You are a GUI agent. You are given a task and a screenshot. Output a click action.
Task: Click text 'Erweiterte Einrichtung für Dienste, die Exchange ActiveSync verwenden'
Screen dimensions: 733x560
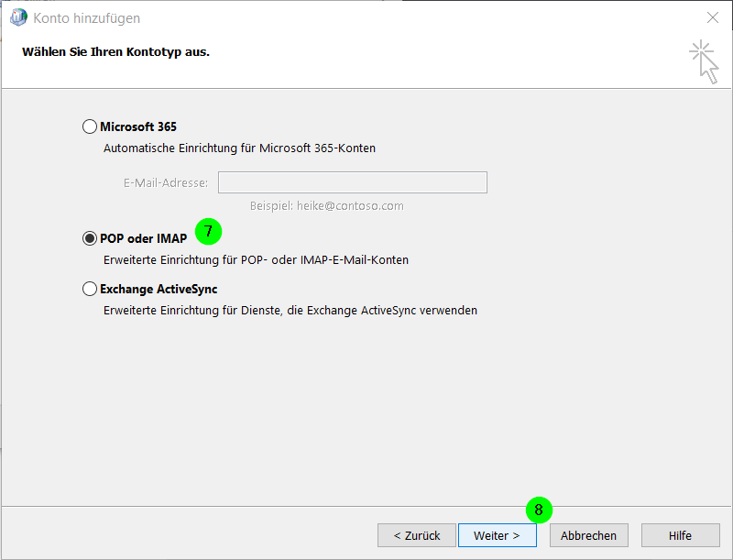[x=290, y=311]
